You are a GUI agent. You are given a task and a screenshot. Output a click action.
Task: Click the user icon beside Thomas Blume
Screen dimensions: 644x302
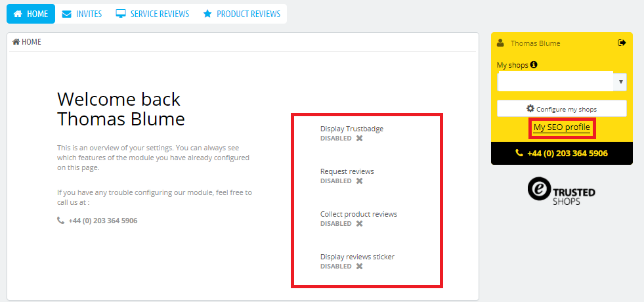(x=500, y=43)
